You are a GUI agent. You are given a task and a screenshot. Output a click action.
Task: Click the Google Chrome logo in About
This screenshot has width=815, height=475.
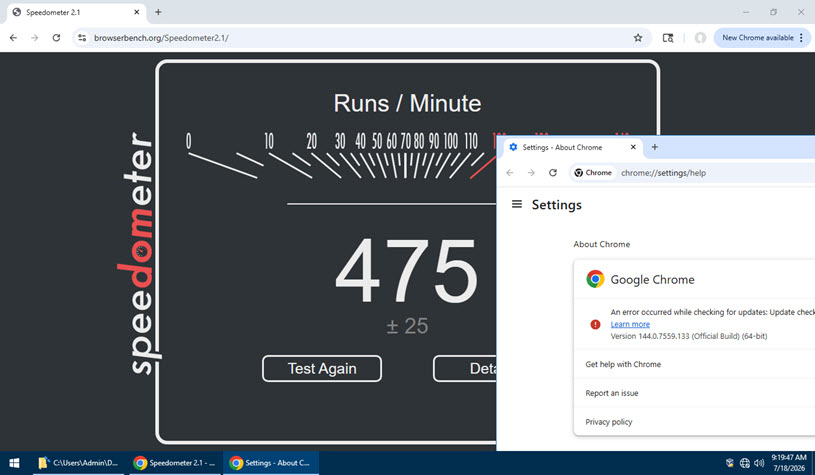click(x=595, y=279)
